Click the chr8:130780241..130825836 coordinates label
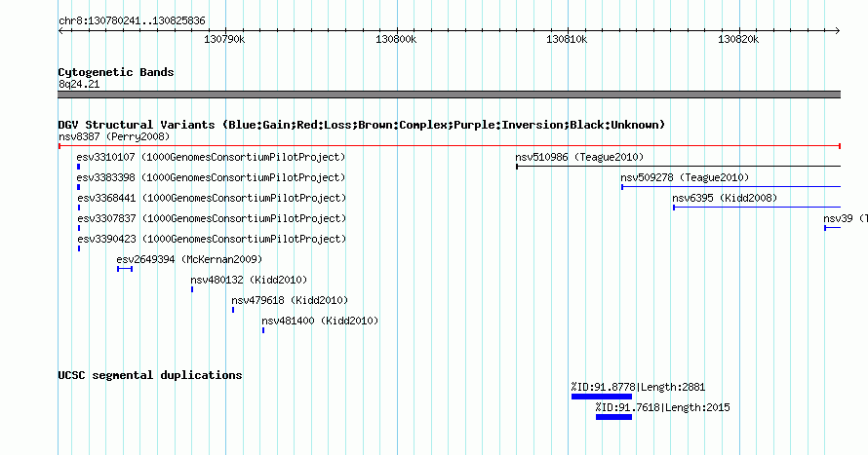Screen dimensions: 868x455 click(x=132, y=21)
